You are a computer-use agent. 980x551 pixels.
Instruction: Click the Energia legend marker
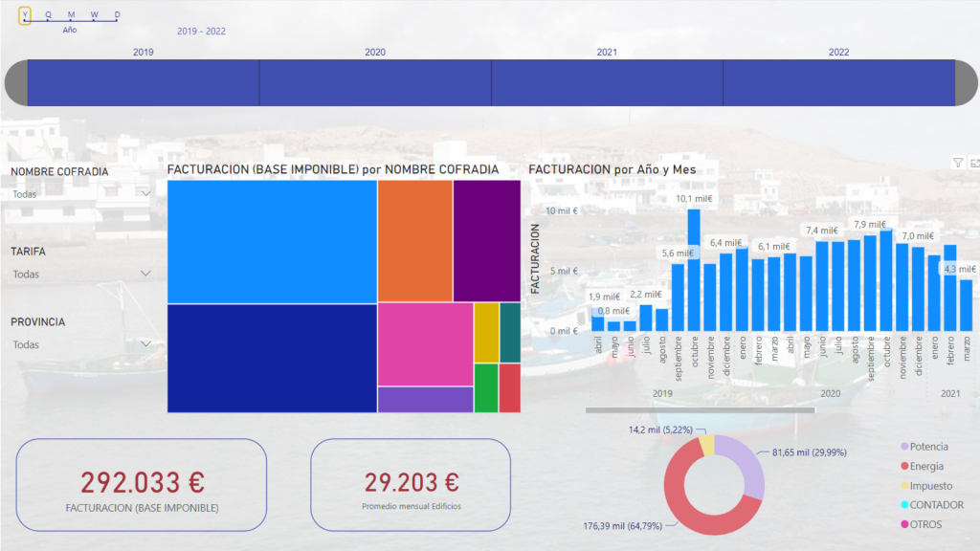[904, 466]
